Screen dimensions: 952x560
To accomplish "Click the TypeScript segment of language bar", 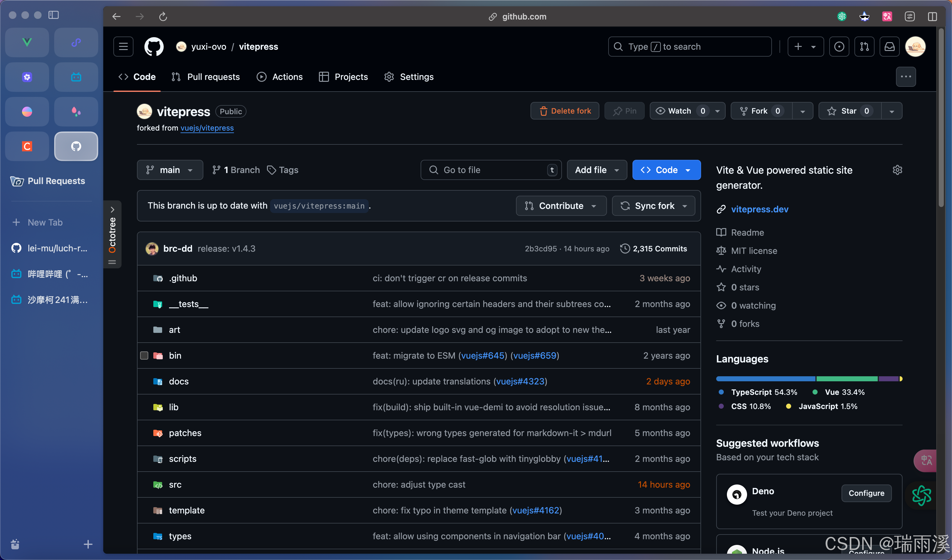I will pos(766,379).
